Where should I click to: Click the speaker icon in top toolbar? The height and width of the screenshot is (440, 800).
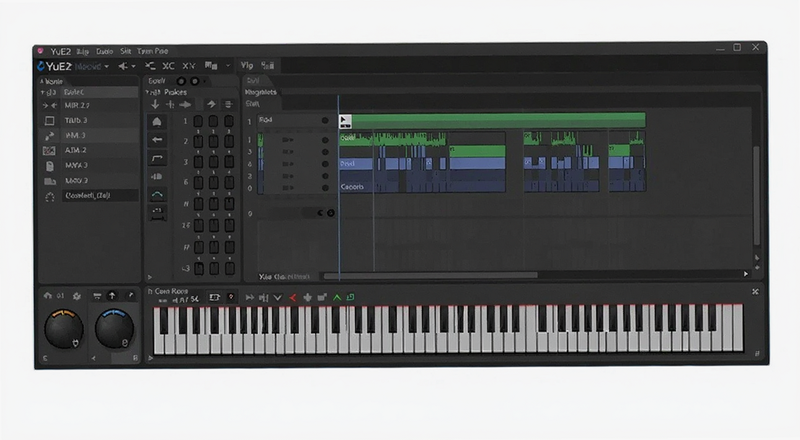point(123,66)
